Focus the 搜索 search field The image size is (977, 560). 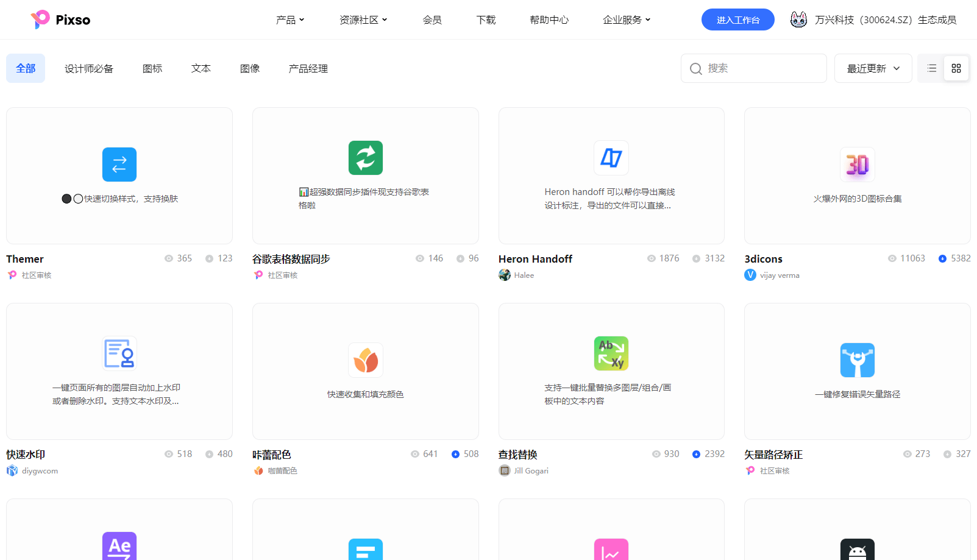coord(762,68)
